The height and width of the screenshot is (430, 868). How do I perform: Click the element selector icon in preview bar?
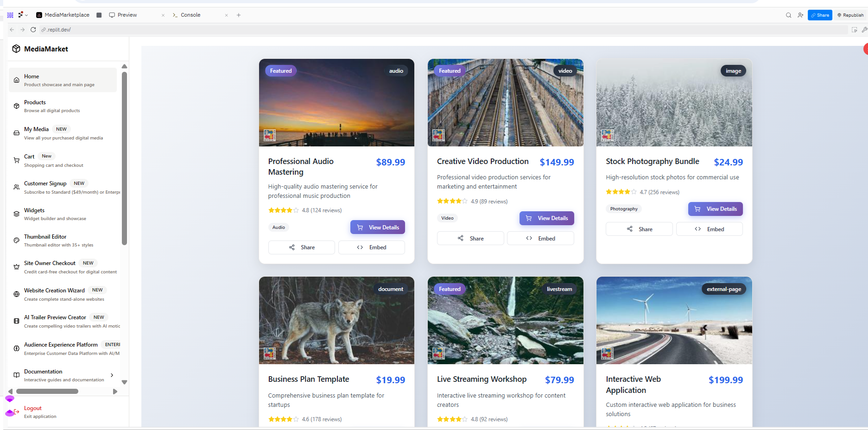(854, 30)
